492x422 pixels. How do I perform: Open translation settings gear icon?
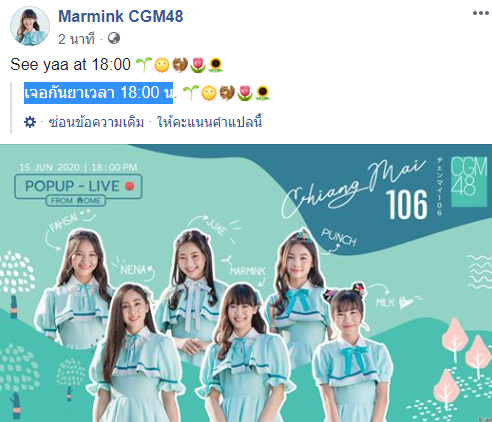point(30,122)
